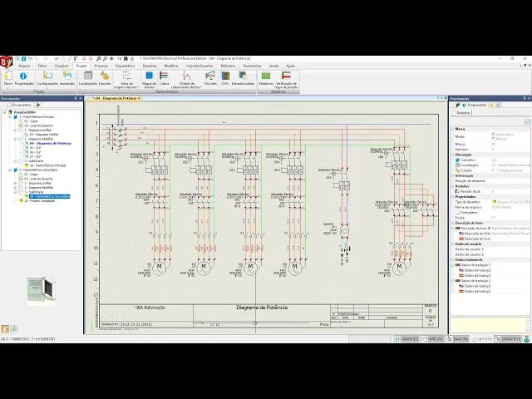This screenshot has width=532, height=399.
Task: Select Desenho tab in Propriedades panel
Action: 463,113
